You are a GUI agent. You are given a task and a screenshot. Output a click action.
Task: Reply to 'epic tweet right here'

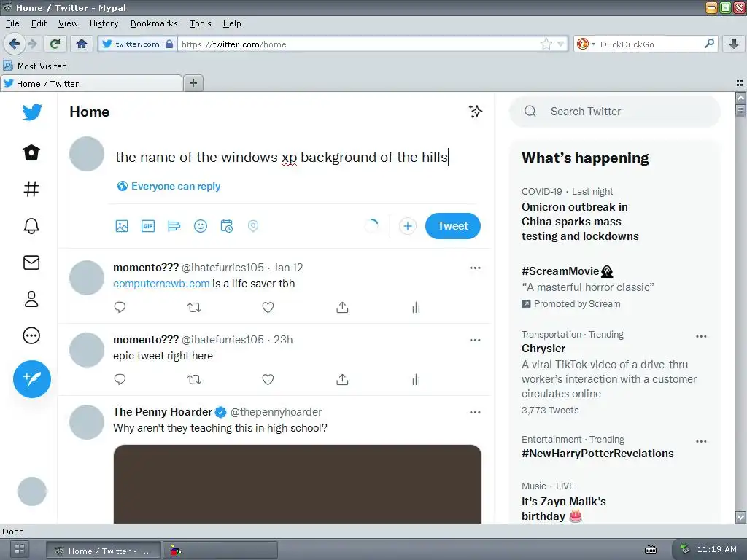[x=120, y=379]
